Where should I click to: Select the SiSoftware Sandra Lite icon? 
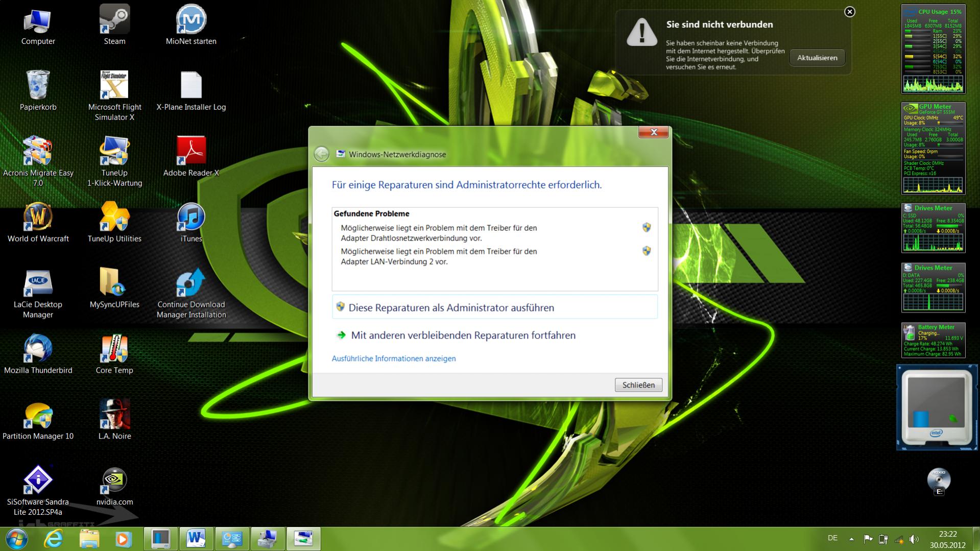[38, 490]
